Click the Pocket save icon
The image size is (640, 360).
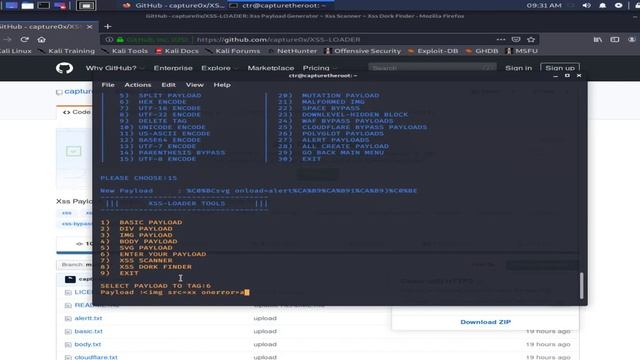(516, 40)
